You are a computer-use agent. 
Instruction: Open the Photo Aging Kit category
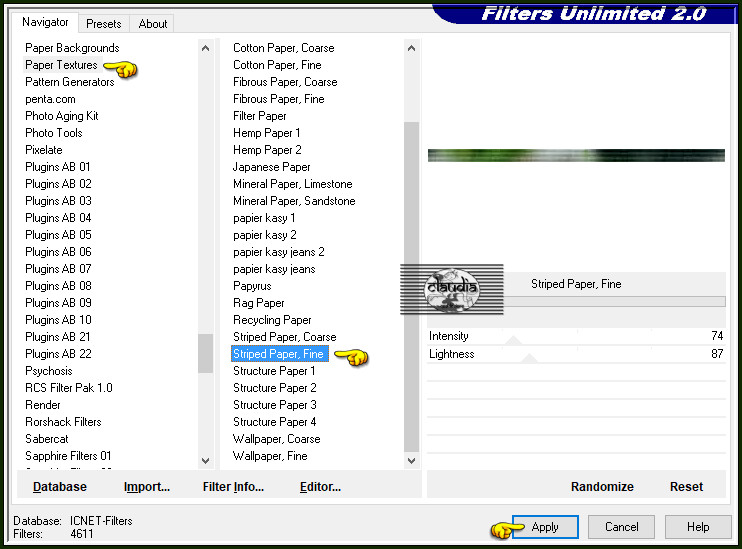(x=62, y=116)
